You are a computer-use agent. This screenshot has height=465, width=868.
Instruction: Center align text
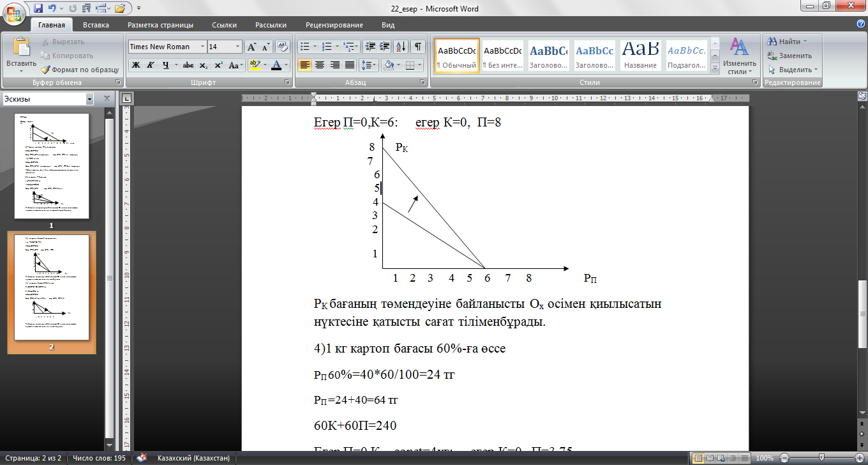[320, 65]
